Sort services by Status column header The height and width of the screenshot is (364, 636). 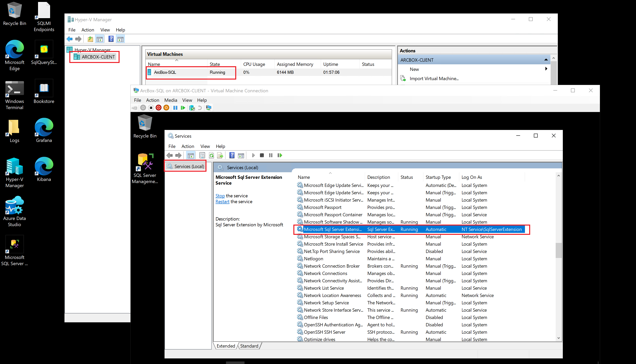click(x=410, y=177)
